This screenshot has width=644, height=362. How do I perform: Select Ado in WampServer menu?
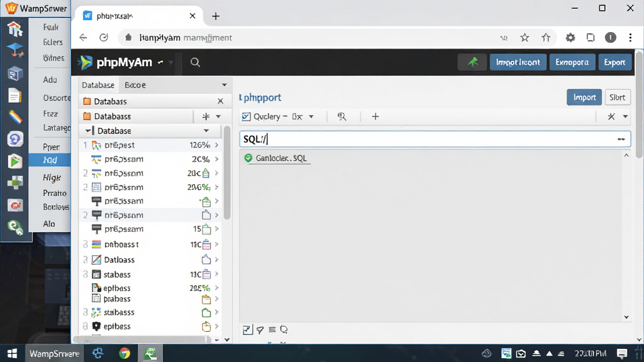click(50, 80)
